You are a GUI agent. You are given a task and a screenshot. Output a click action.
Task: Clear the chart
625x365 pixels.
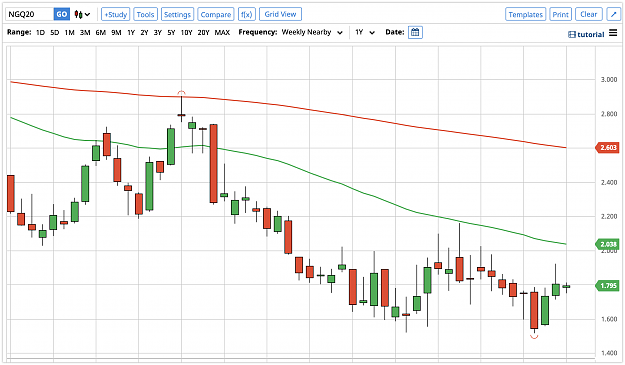click(x=589, y=14)
